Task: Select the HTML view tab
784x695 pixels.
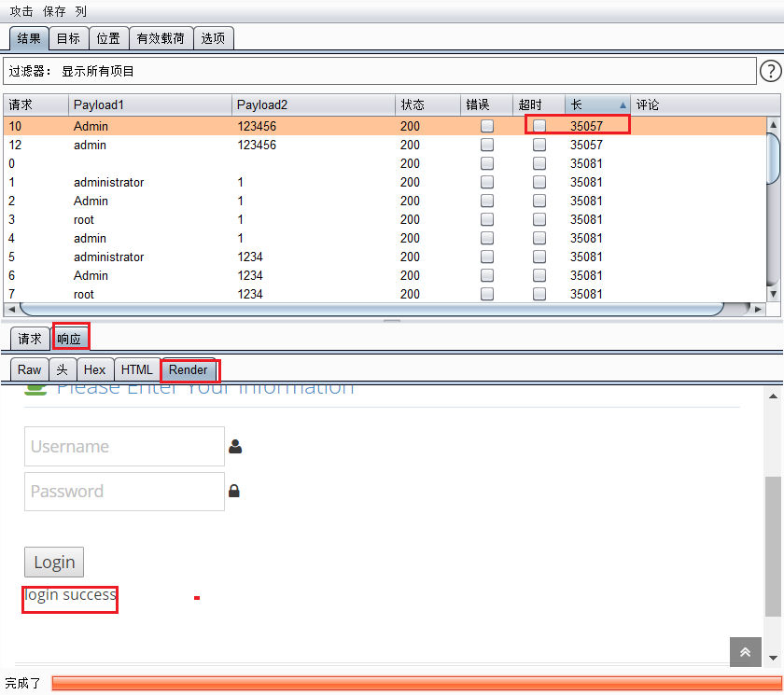Action: tap(136, 369)
